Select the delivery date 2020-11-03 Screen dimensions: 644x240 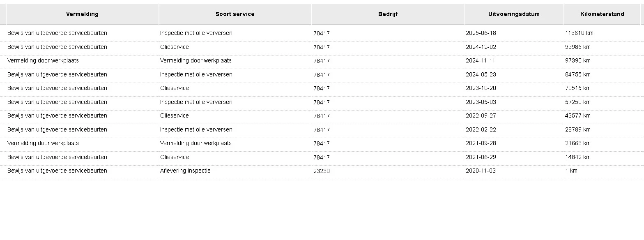click(x=481, y=171)
